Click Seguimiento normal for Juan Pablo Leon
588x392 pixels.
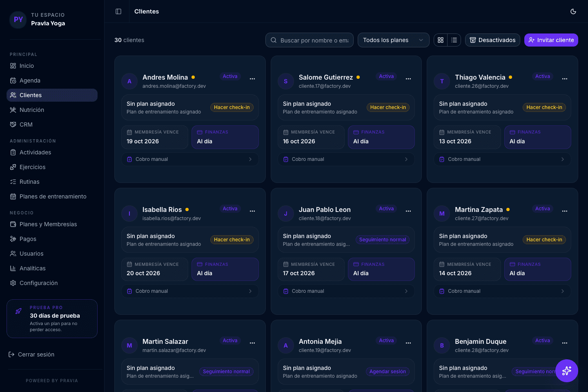point(383,240)
